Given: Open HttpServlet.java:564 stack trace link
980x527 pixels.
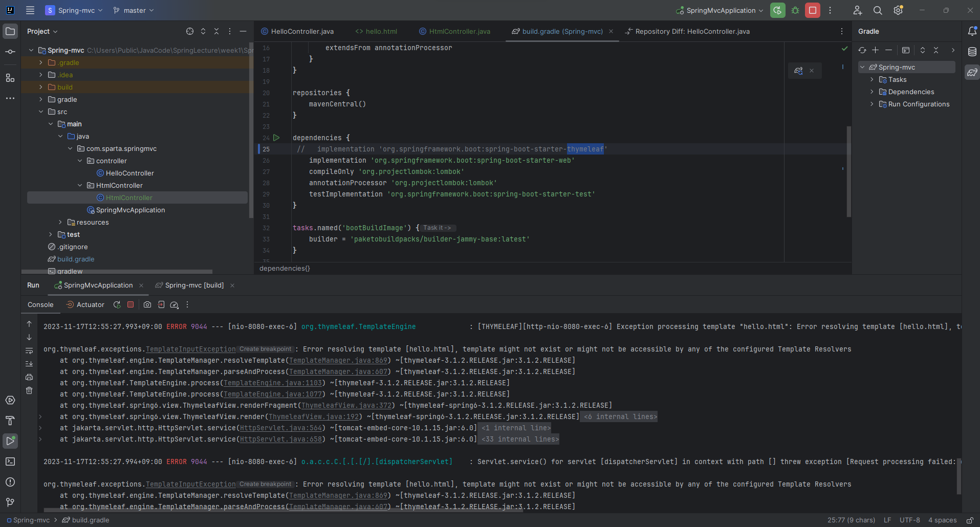Looking at the screenshot, I should click(x=281, y=428).
